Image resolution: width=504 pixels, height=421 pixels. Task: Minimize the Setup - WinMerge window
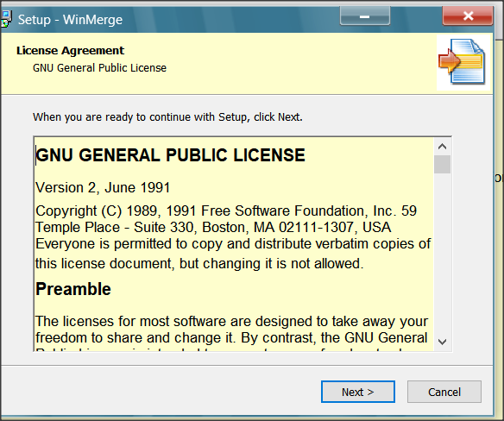pos(365,16)
